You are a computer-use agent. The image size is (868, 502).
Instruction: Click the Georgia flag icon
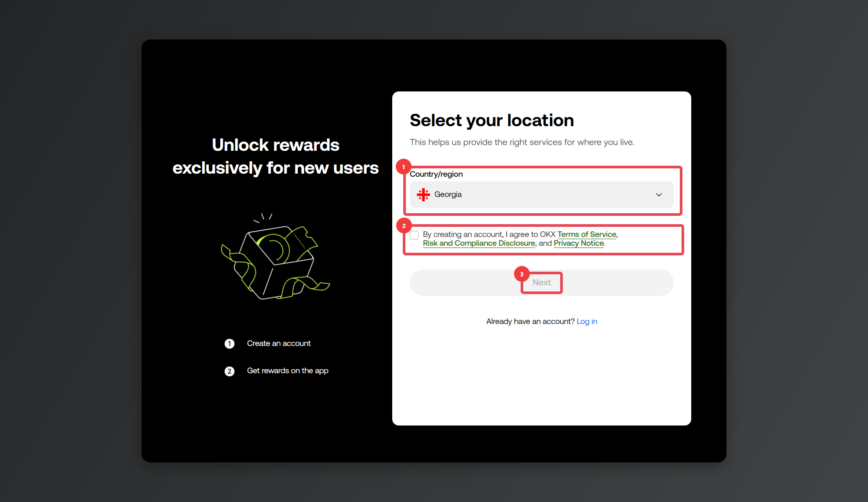click(423, 195)
